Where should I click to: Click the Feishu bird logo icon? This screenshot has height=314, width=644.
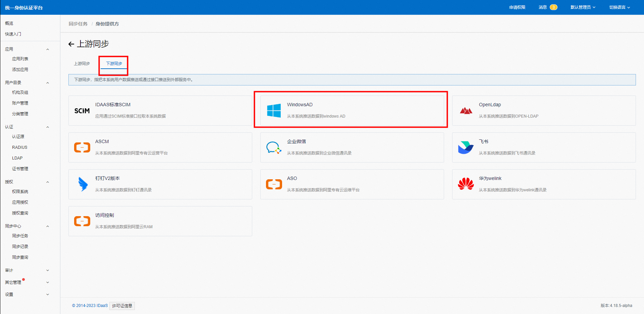click(466, 147)
